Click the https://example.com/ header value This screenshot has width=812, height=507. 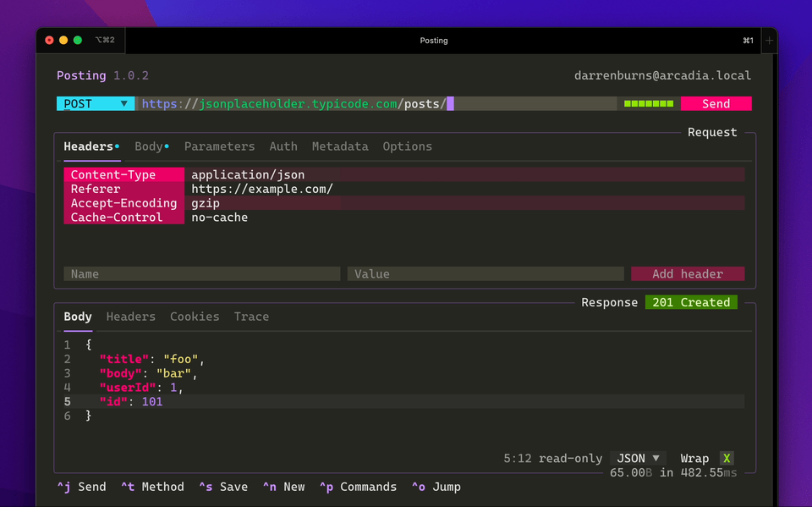[x=262, y=189]
